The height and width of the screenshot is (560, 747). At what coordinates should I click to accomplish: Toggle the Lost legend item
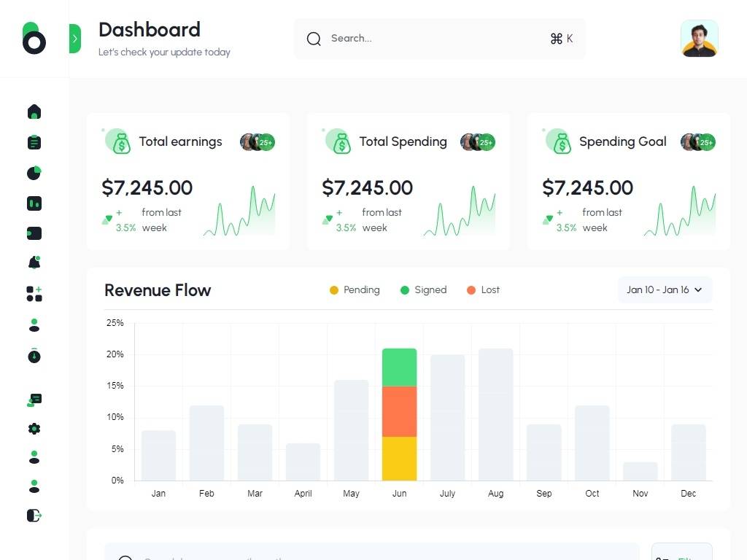pyautogui.click(x=483, y=290)
